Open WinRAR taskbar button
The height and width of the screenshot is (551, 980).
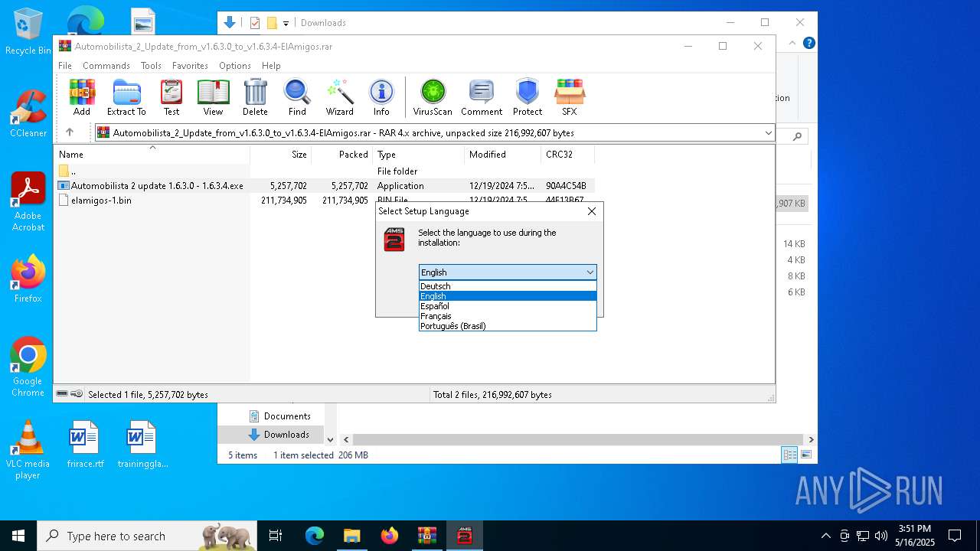(x=427, y=536)
